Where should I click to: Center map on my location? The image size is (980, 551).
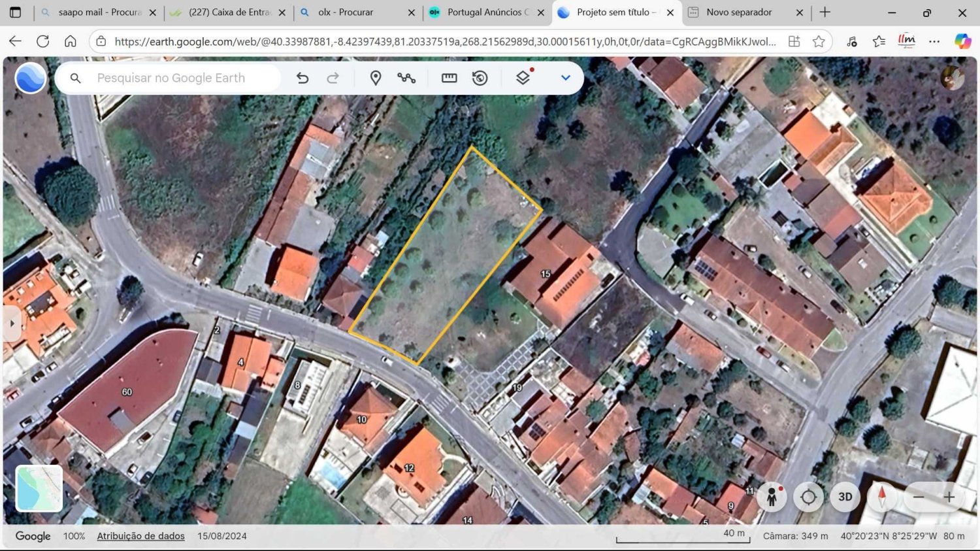coord(808,497)
